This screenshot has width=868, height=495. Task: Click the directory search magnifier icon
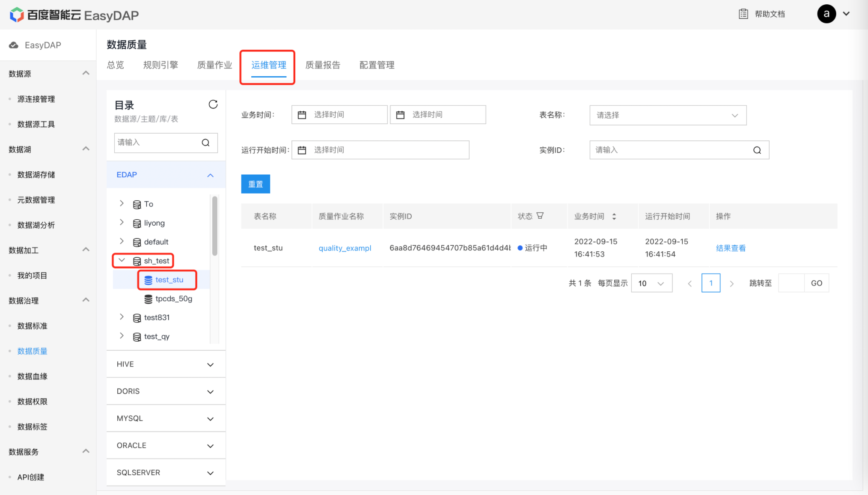[205, 143]
